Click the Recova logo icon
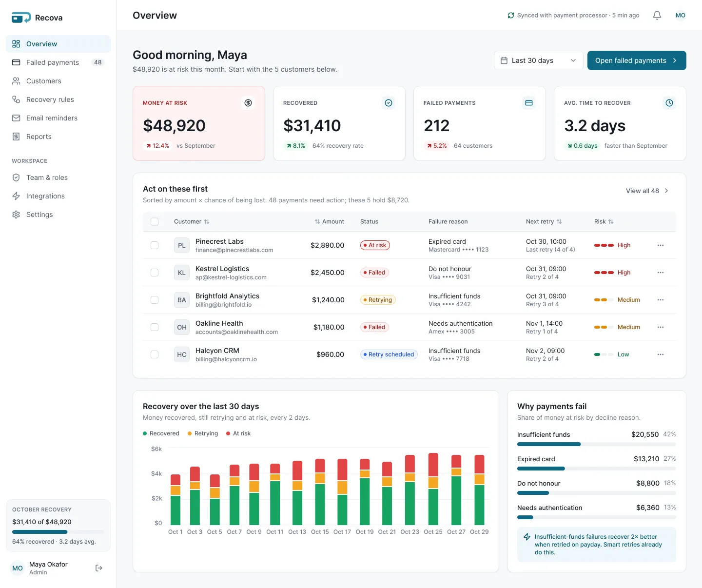702x588 pixels. [x=21, y=18]
